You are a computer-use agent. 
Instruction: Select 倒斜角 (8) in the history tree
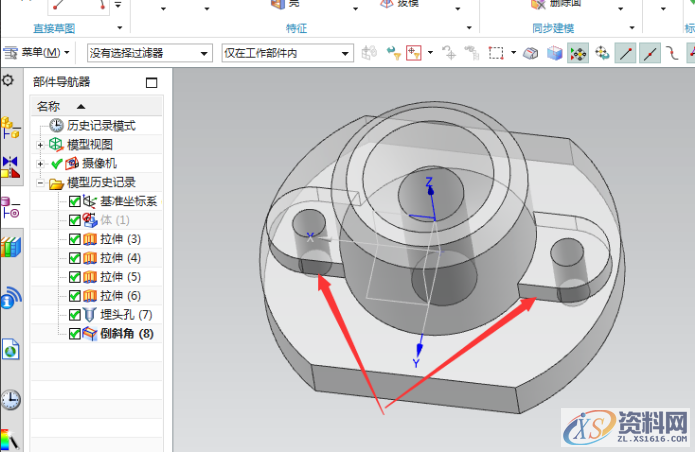point(126,334)
